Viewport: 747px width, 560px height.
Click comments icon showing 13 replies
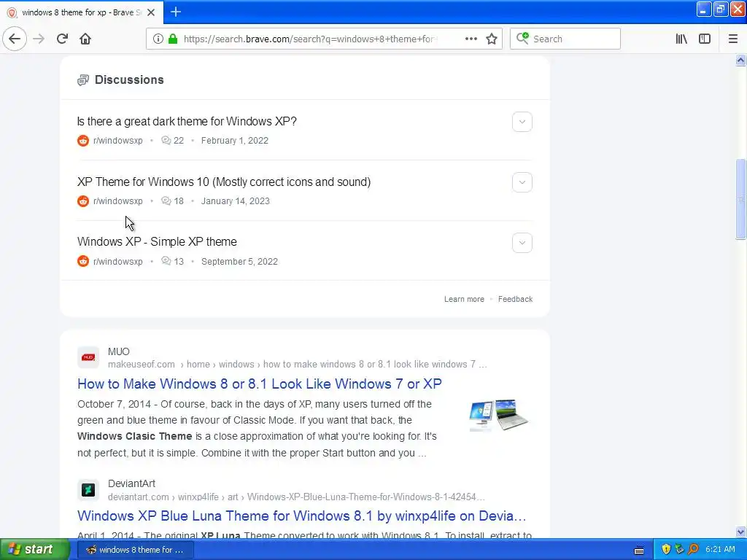pos(166,262)
